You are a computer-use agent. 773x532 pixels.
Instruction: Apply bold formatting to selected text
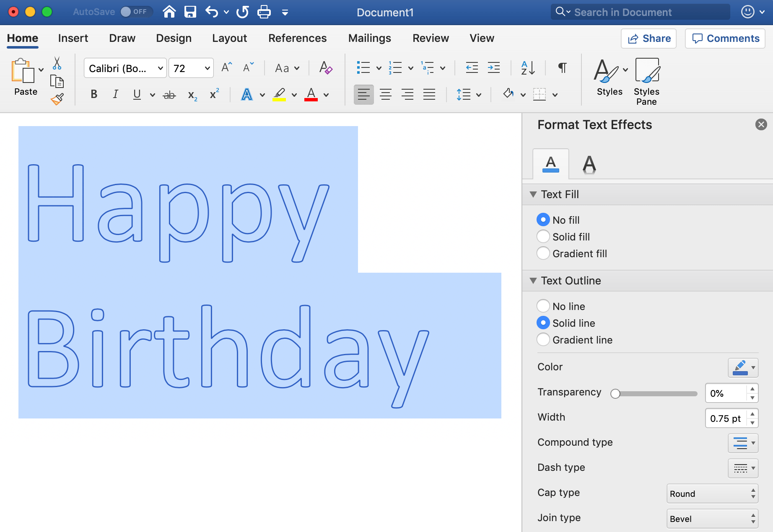(93, 94)
